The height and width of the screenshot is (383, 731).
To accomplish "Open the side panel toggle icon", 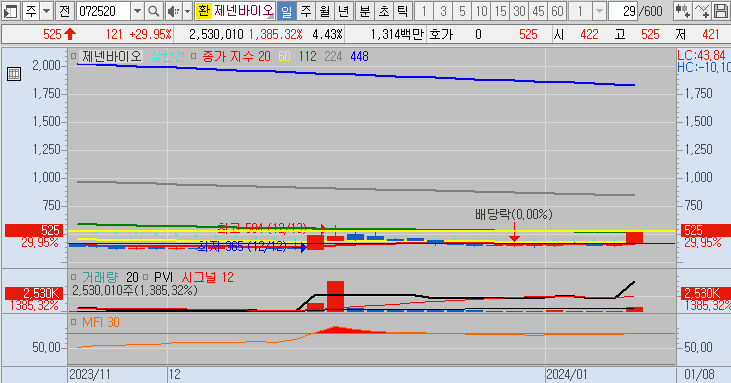I will tap(10, 11).
